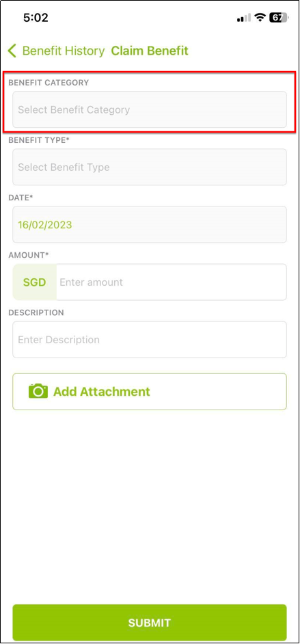This screenshot has width=300, height=644.
Task: Click the camera icon beside Add Attachment
Action: click(x=38, y=391)
